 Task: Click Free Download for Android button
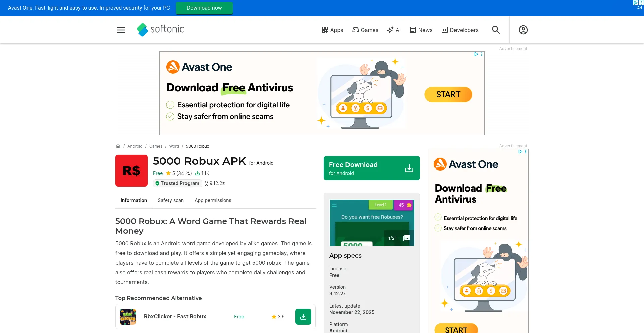[x=372, y=168]
